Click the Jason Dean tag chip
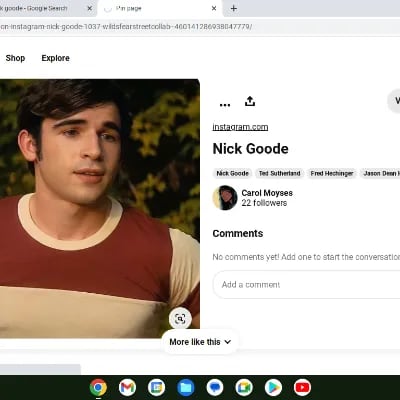The width and height of the screenshot is (400, 400). click(380, 173)
